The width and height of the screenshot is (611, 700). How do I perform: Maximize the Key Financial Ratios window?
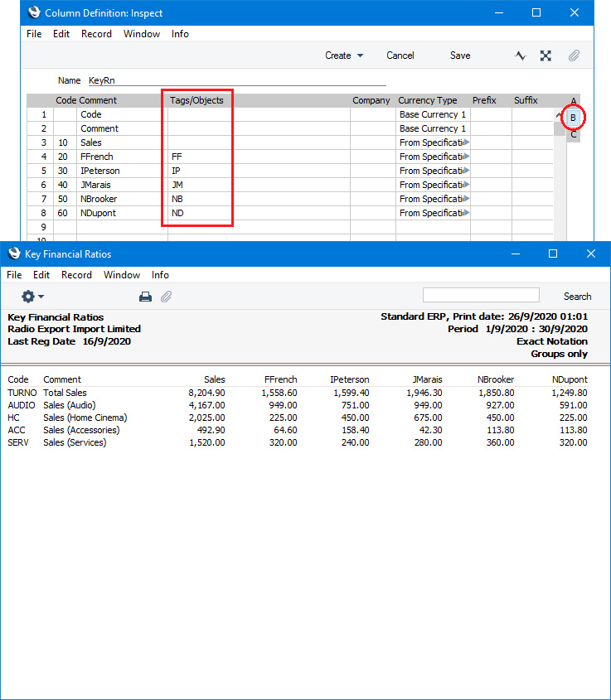click(553, 254)
